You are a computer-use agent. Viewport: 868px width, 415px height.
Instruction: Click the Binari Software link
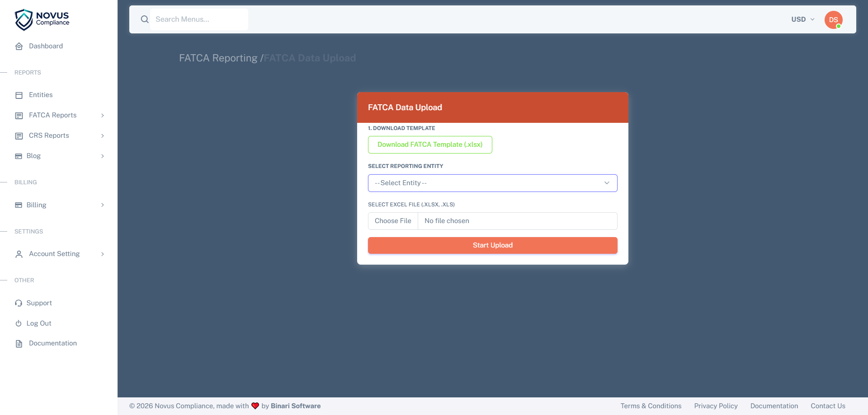coord(296,406)
